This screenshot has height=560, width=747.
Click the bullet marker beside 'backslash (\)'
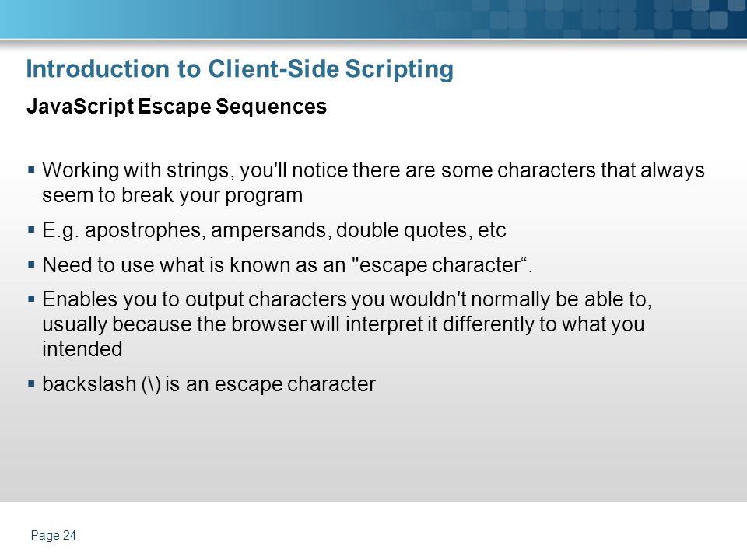(x=31, y=383)
